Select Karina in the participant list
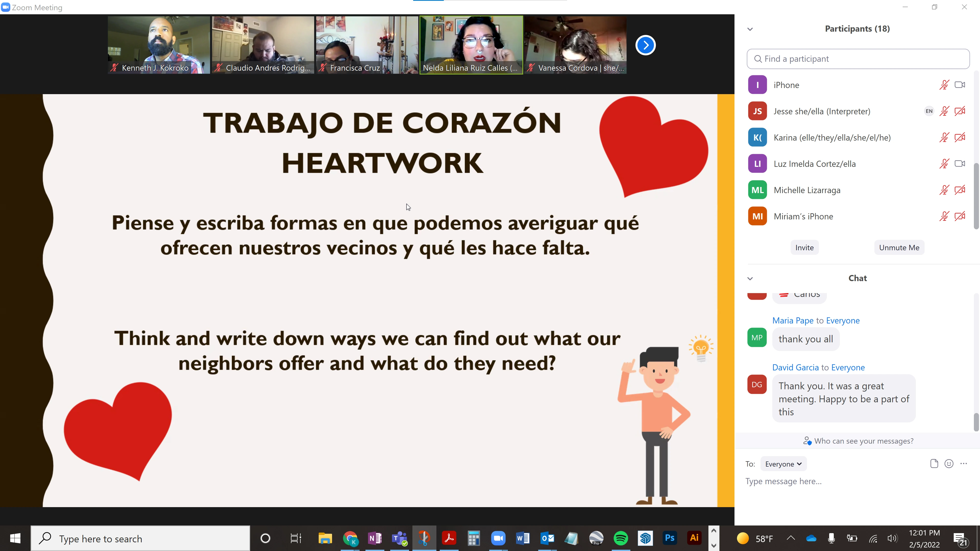The height and width of the screenshot is (551, 980). [832, 138]
